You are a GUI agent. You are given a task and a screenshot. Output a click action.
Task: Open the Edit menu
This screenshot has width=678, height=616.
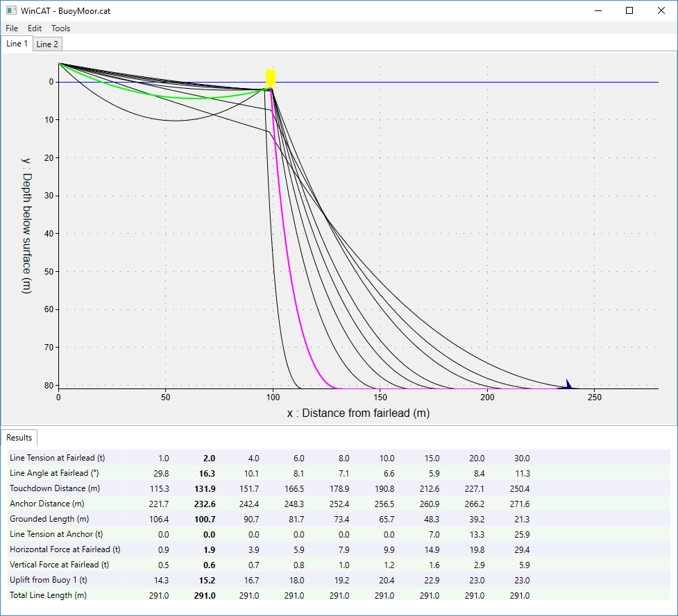pyautogui.click(x=34, y=28)
